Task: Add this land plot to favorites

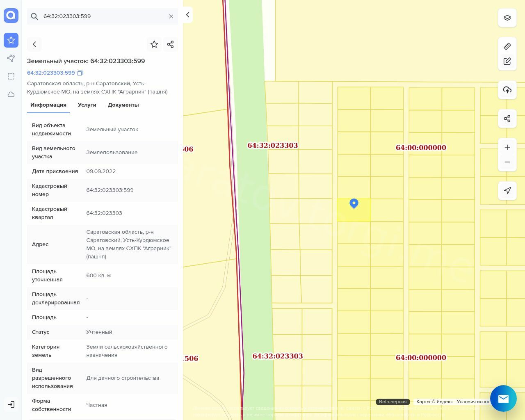Action: pos(154,44)
